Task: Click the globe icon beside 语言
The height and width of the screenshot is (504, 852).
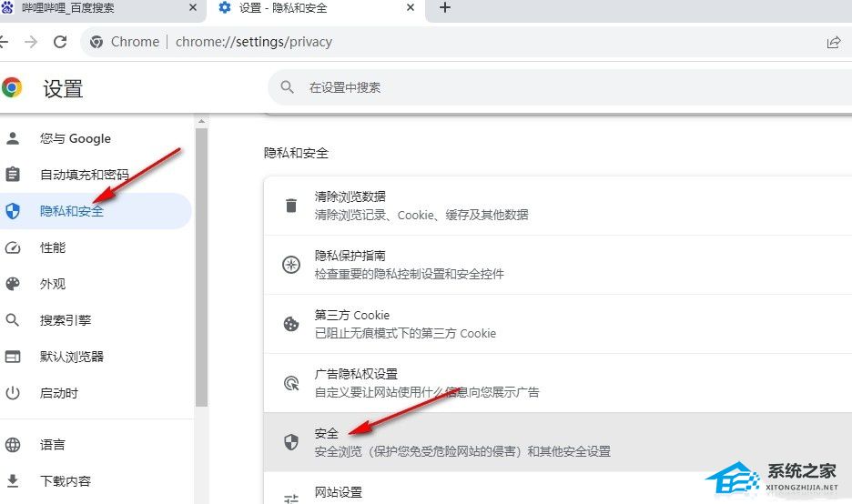Action: tap(13, 445)
